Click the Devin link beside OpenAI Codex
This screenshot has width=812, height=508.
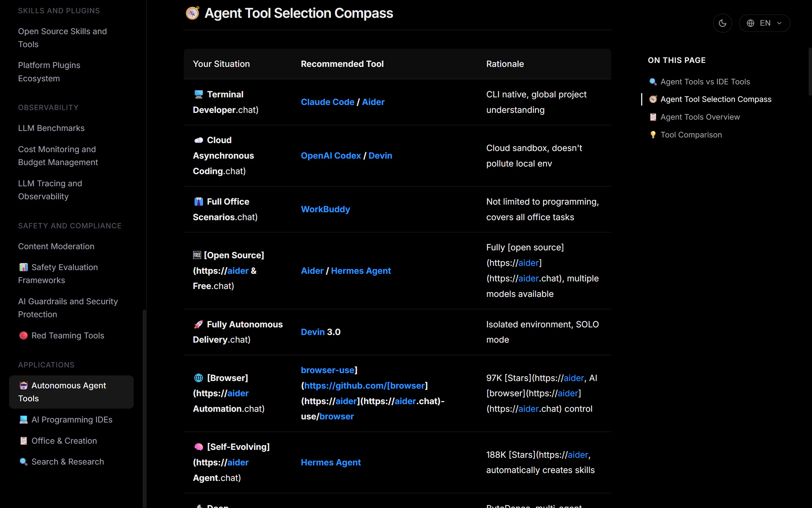pyautogui.click(x=380, y=156)
